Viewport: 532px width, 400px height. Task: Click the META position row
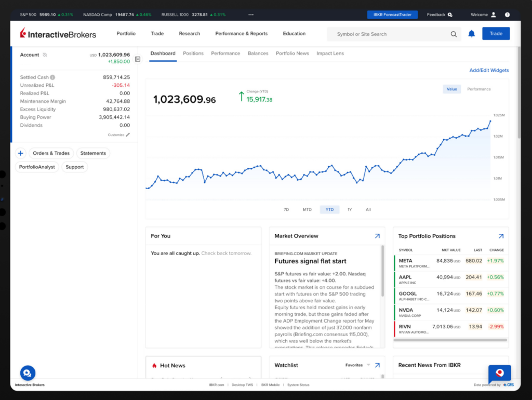pos(451,263)
